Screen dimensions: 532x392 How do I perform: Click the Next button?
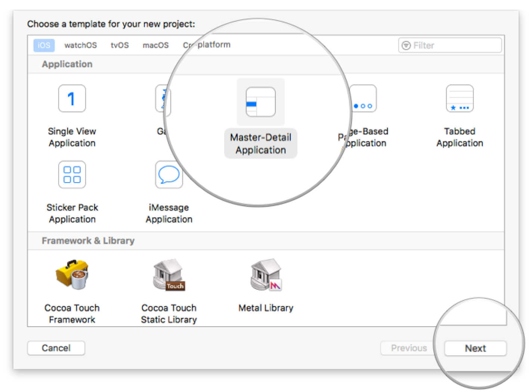475,348
